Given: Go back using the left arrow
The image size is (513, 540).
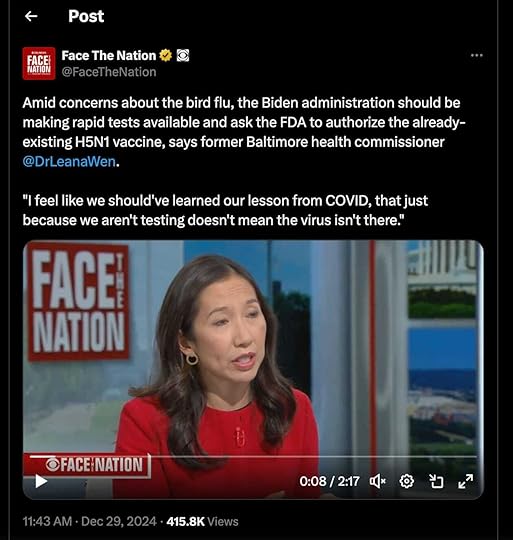Looking at the screenshot, I should pos(31,16).
